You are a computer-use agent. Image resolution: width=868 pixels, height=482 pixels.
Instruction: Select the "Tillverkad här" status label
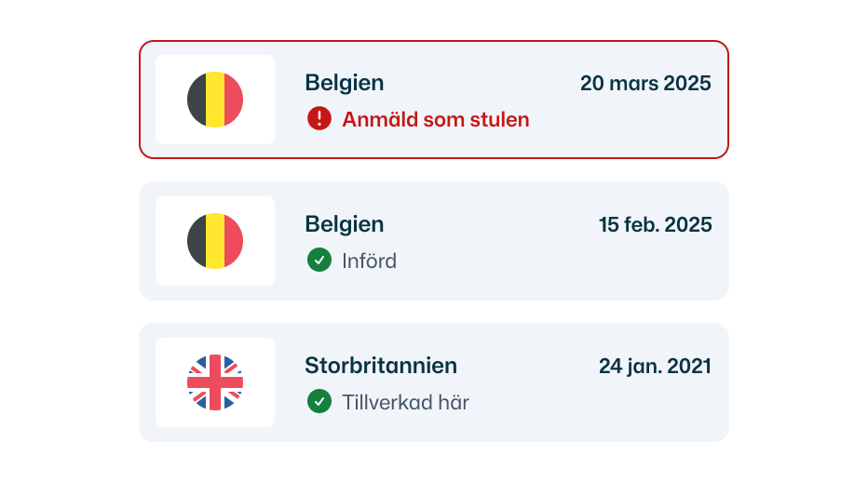(x=405, y=402)
